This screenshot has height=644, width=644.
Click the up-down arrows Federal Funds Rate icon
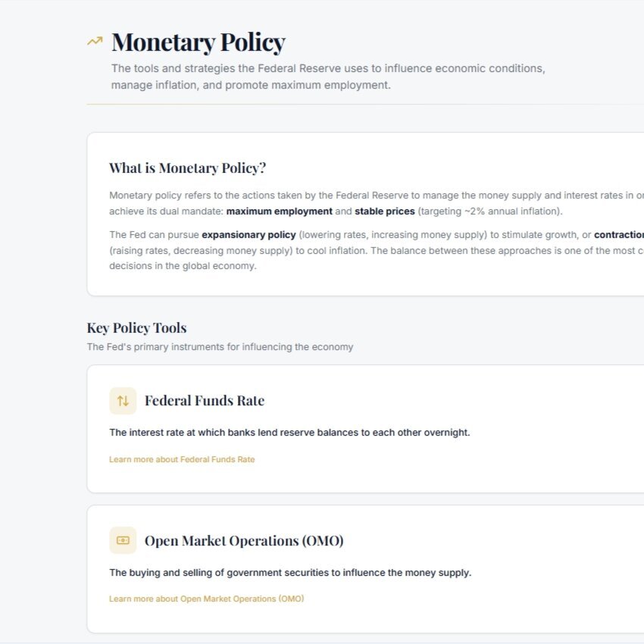[x=123, y=401]
